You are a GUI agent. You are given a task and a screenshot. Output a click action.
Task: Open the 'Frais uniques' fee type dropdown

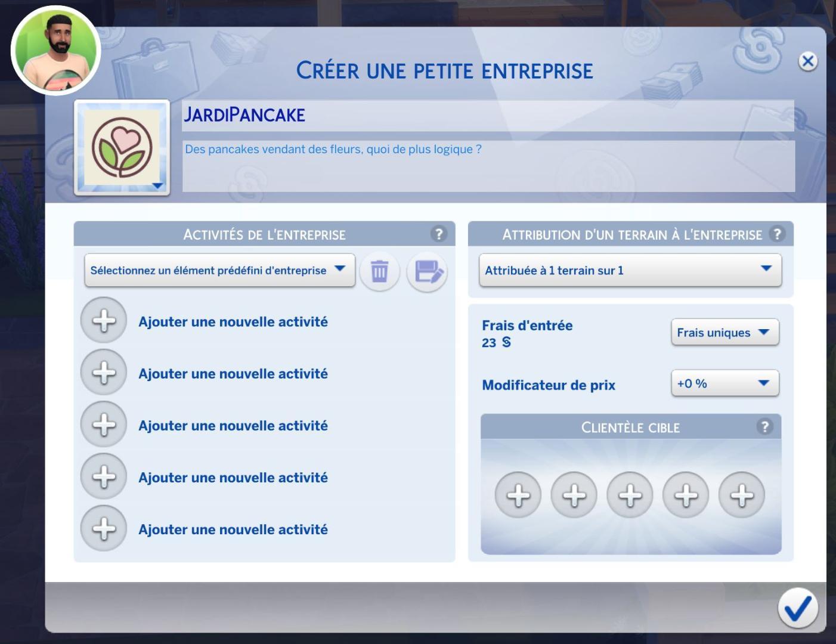724,332
